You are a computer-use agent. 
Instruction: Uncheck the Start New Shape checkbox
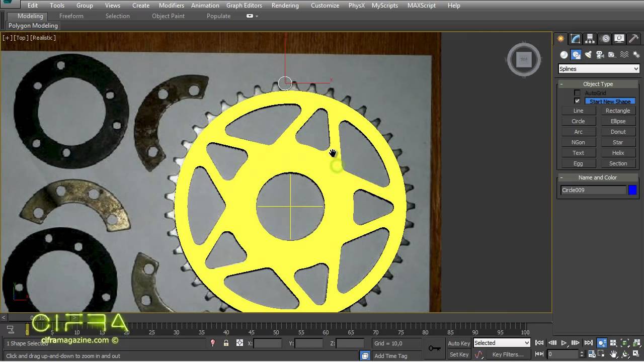tap(577, 101)
